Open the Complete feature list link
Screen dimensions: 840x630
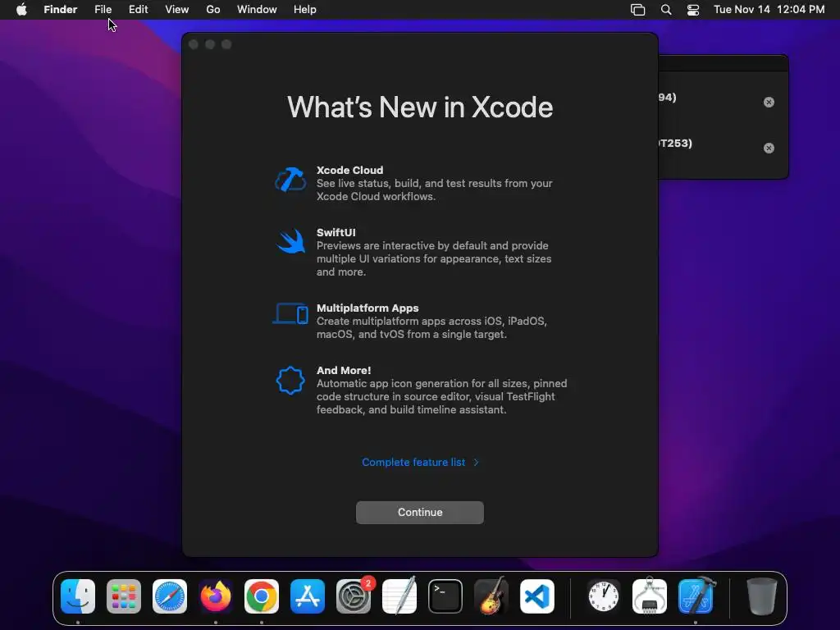[x=413, y=462]
